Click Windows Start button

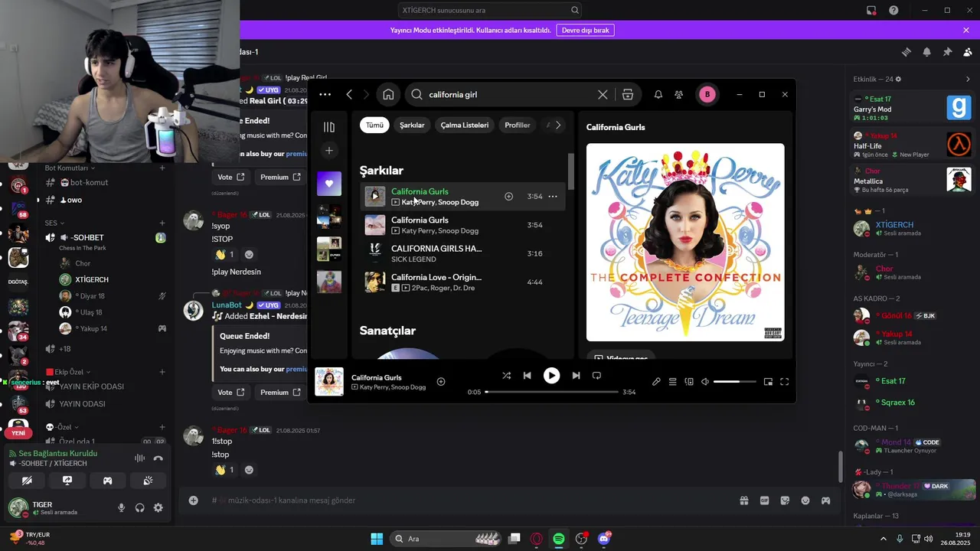377,539
